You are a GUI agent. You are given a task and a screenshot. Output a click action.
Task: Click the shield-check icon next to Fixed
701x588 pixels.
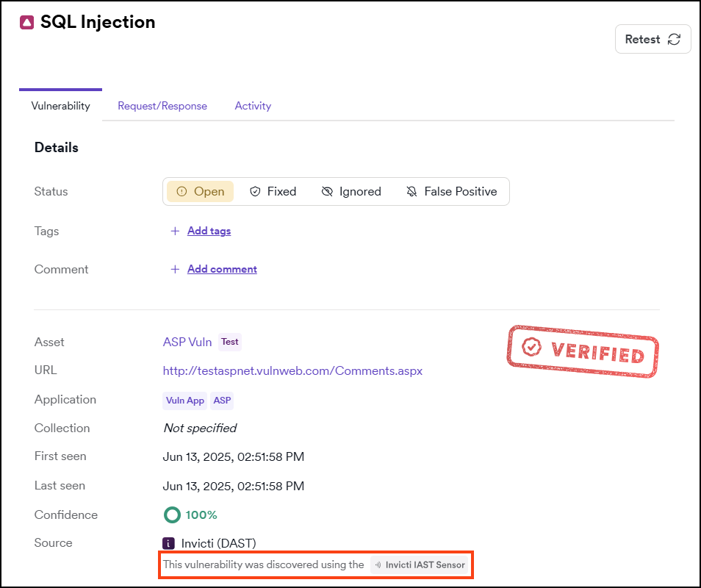255,191
